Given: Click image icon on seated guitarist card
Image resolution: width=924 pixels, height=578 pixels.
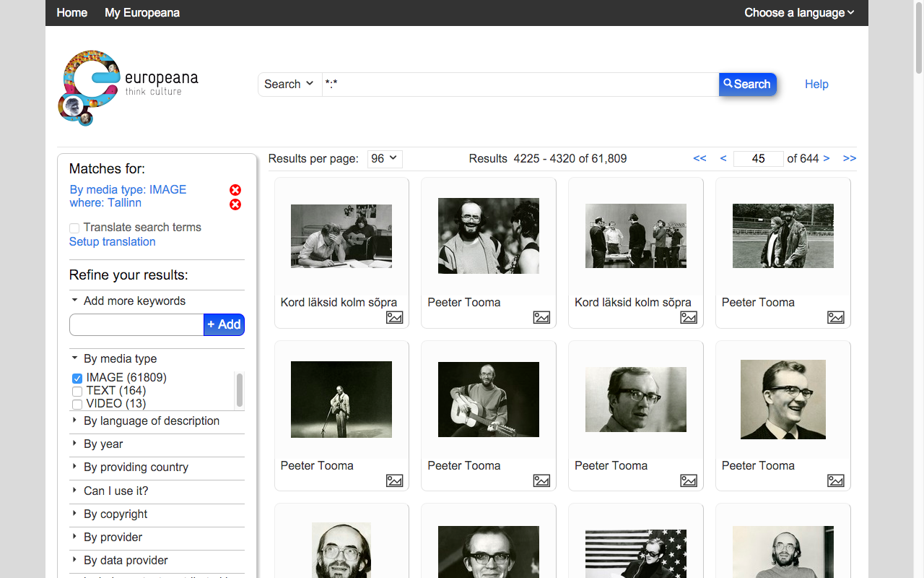Looking at the screenshot, I should (x=541, y=480).
